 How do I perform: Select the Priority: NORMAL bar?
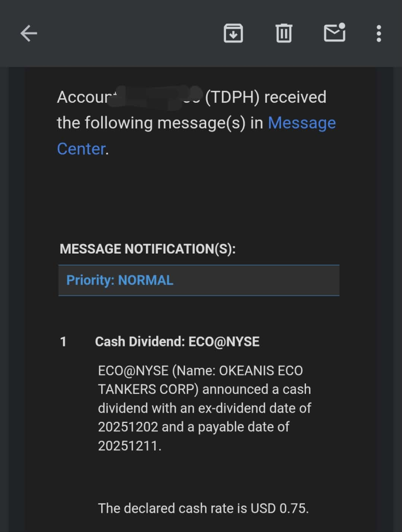pyautogui.click(x=198, y=281)
